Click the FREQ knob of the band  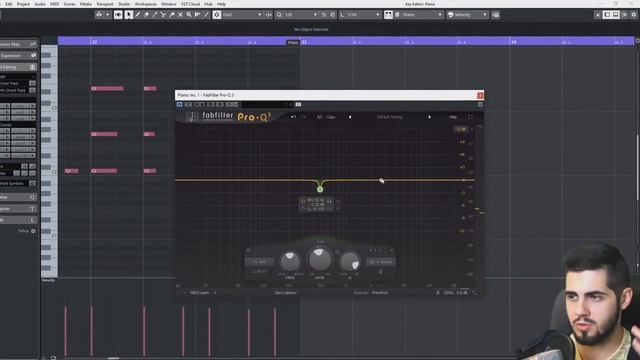coord(290,261)
